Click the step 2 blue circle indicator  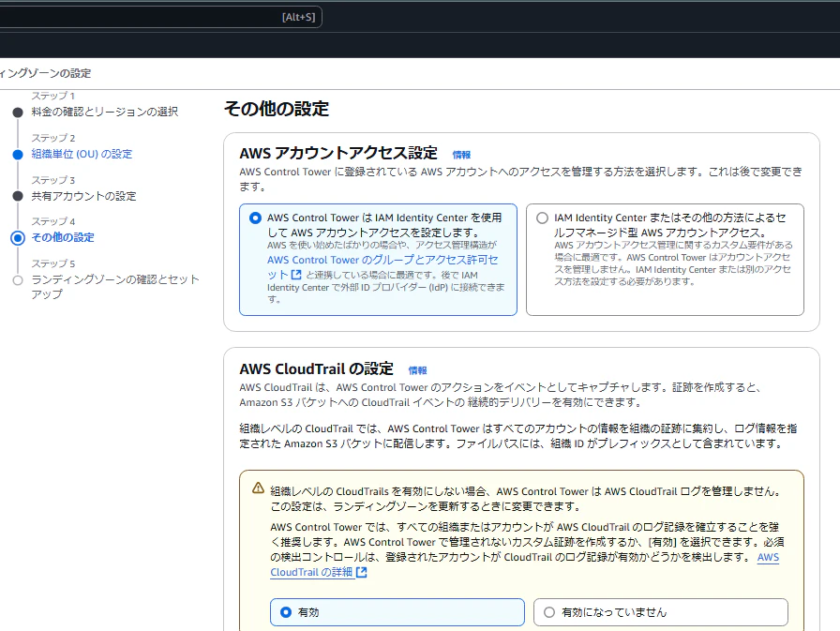tap(18, 155)
